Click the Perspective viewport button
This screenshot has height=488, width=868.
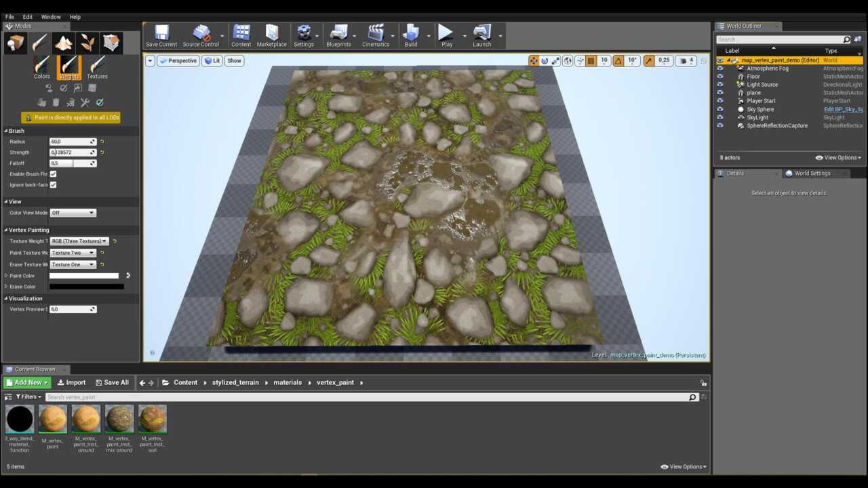[178, 60]
